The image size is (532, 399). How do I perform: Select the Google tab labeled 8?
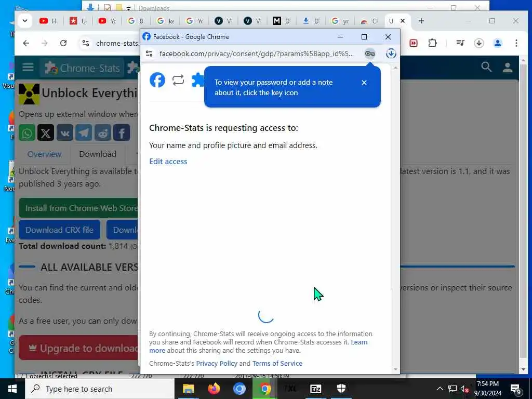(x=136, y=21)
